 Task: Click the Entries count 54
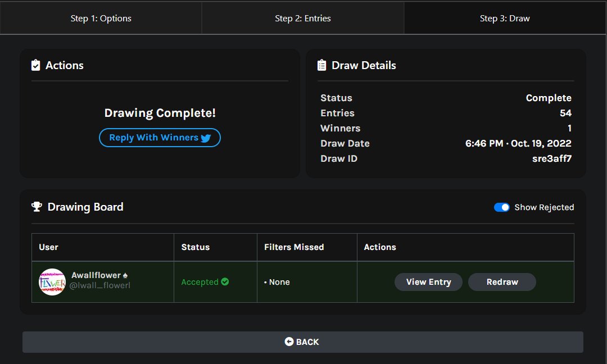pyautogui.click(x=565, y=113)
